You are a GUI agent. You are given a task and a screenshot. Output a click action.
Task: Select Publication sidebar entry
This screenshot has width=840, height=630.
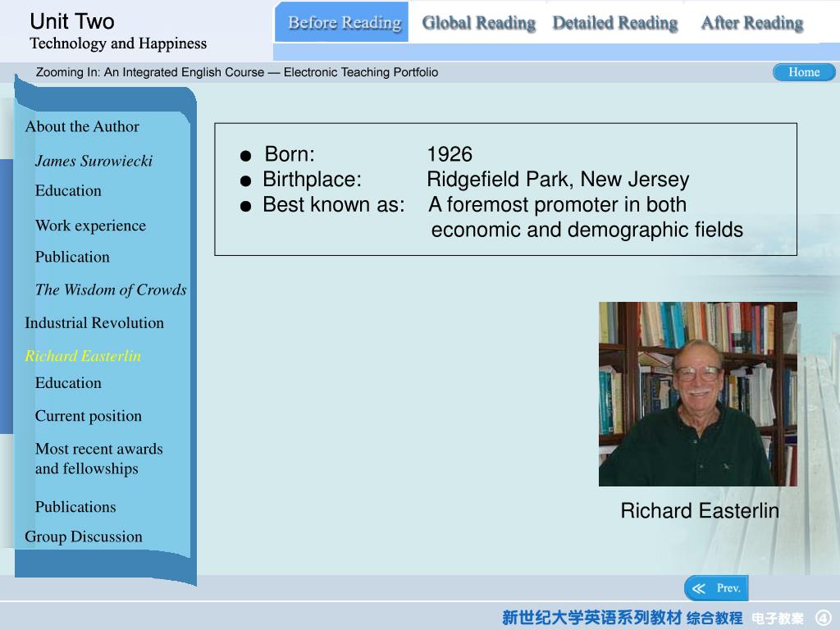(x=72, y=257)
